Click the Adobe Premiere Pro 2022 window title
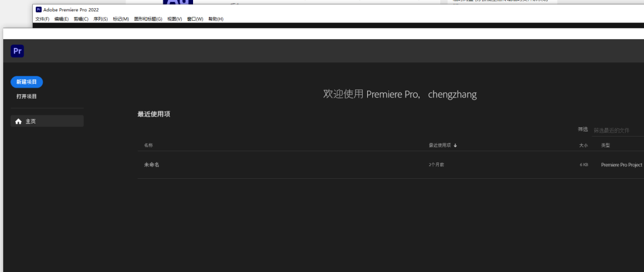The width and height of the screenshot is (644, 272). coord(71,10)
